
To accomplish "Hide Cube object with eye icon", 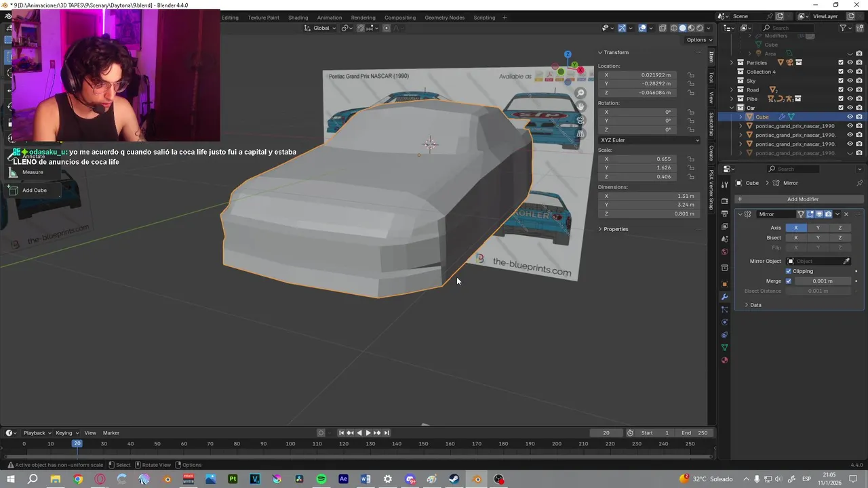I will coord(850,117).
